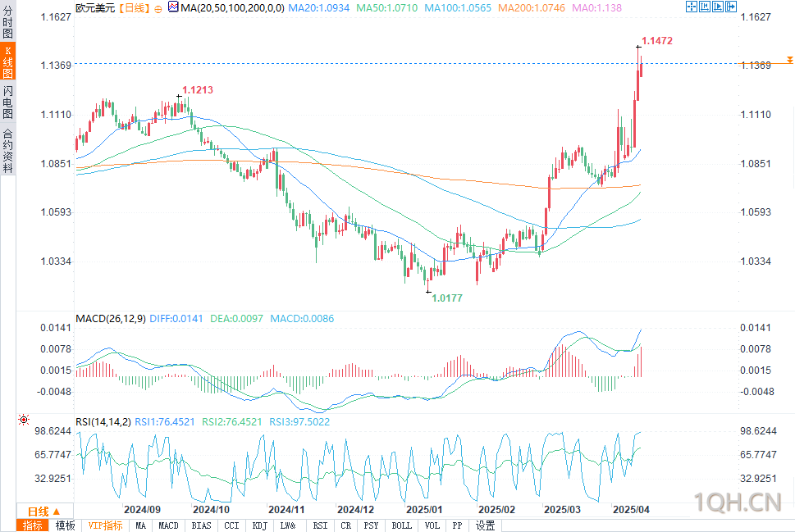Click the 2025/01 date axis label
This screenshot has width=795, height=532.
click(x=424, y=510)
